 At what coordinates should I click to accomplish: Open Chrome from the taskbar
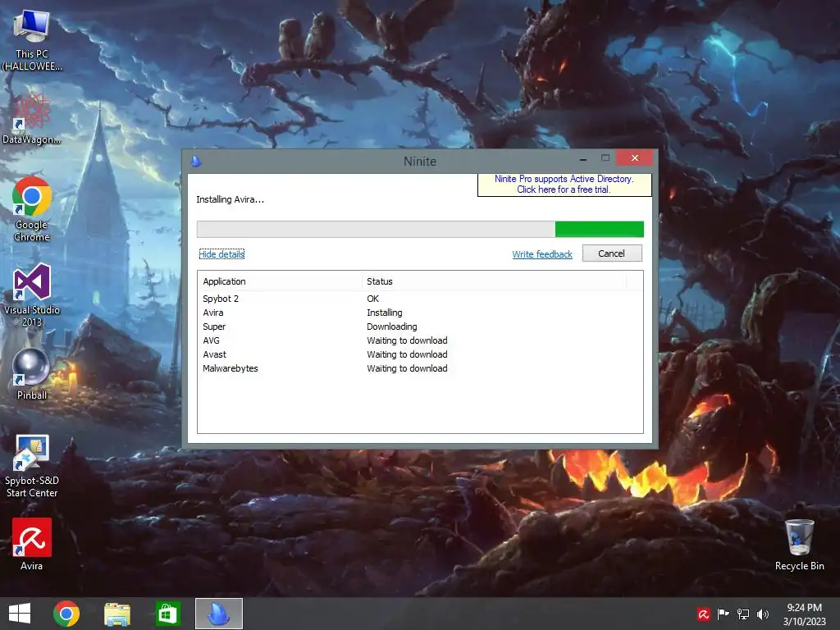[x=66, y=614]
